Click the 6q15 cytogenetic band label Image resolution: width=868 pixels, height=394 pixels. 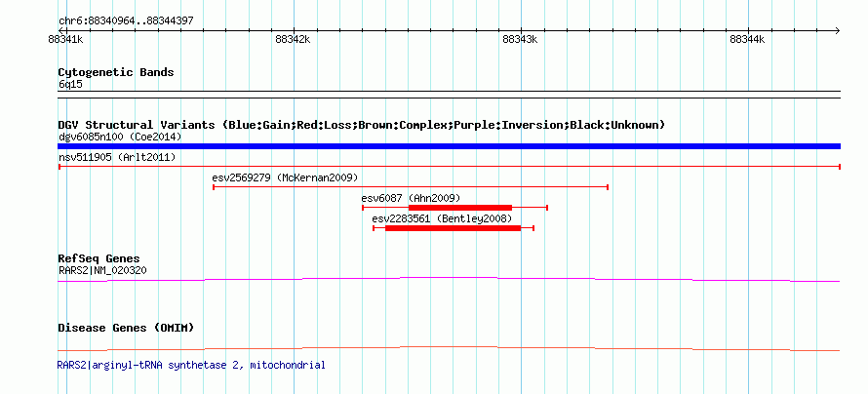[70, 84]
